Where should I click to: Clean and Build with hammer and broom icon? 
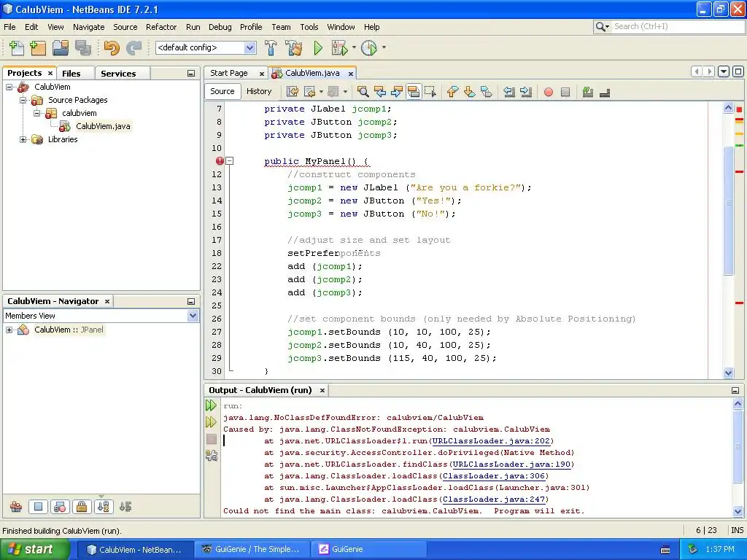click(x=294, y=47)
